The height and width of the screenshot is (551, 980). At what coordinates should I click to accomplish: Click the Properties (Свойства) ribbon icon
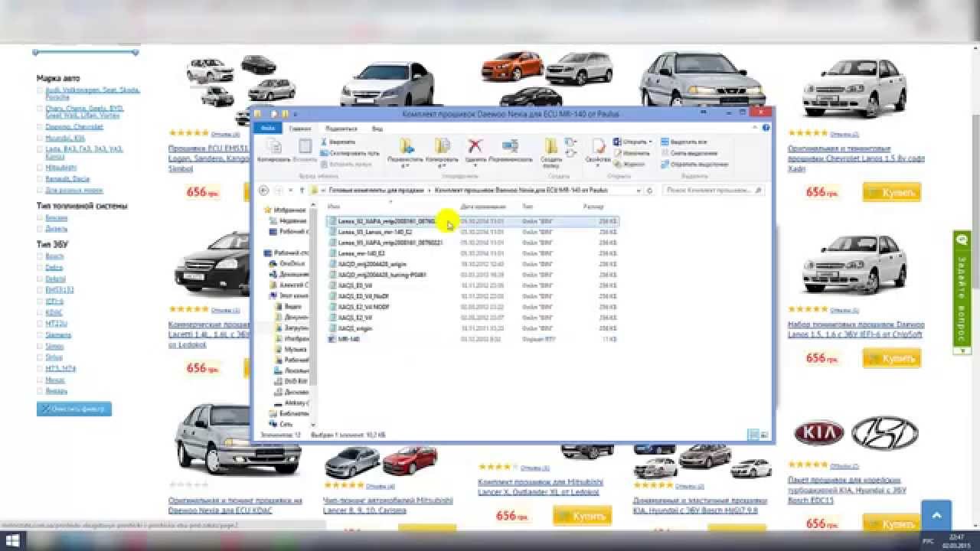[598, 145]
